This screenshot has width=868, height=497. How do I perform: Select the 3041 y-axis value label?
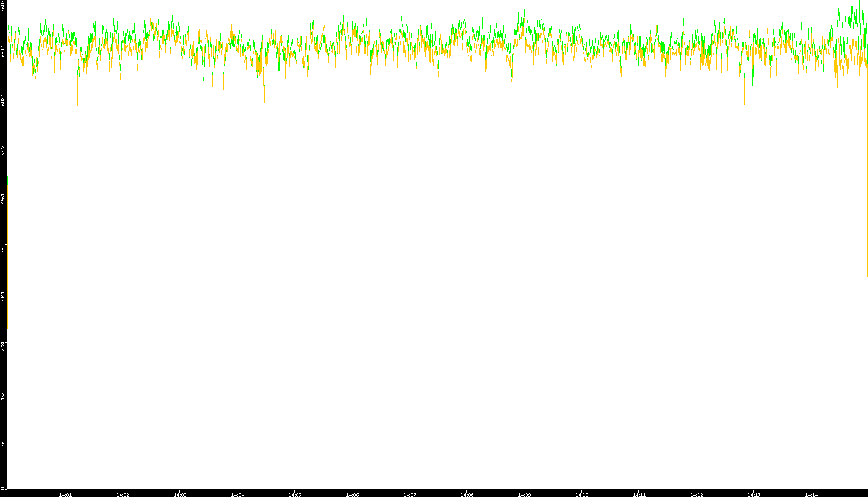pyautogui.click(x=3, y=297)
